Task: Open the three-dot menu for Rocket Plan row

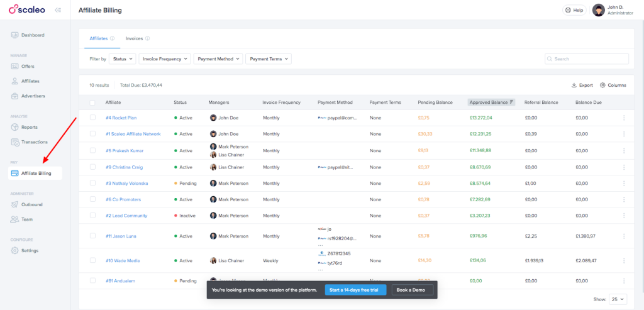Action: point(624,118)
